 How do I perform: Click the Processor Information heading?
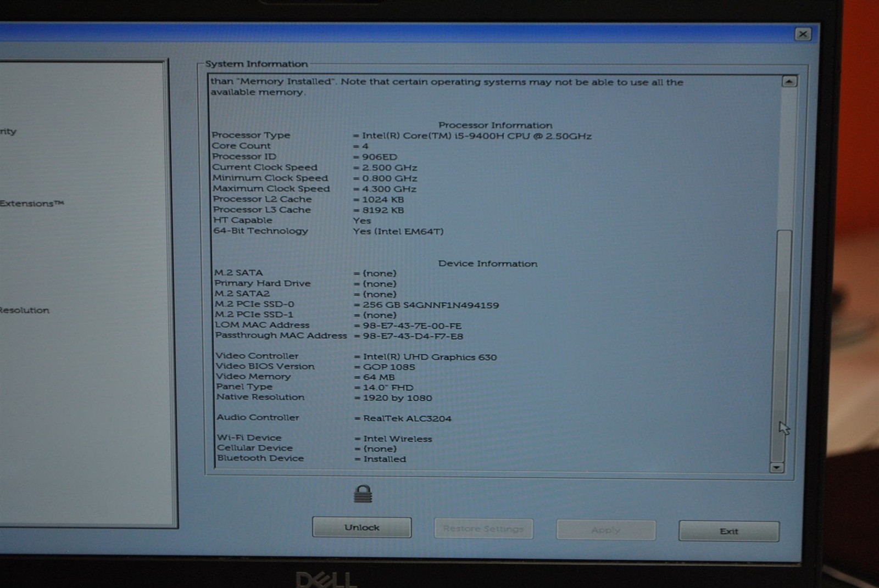[496, 125]
